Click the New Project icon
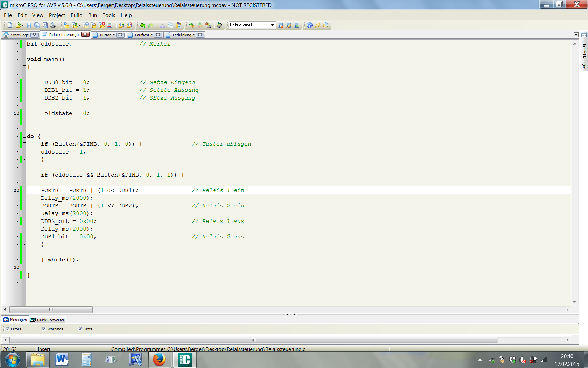 (66, 25)
